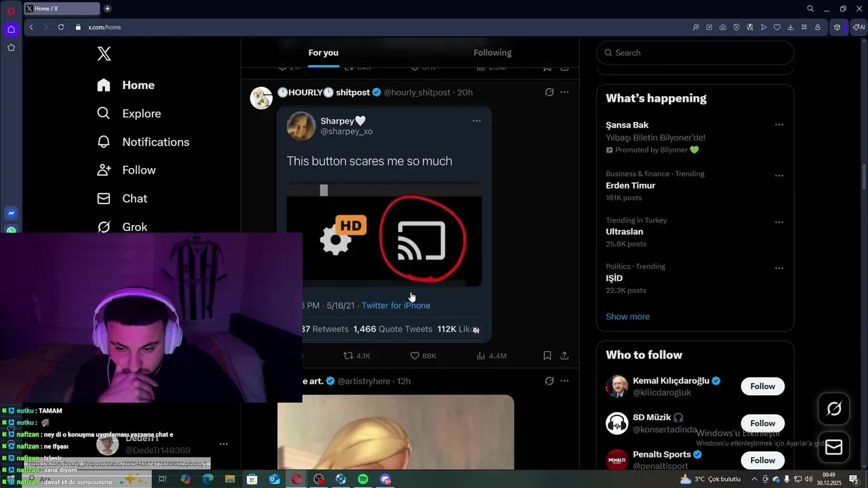This screenshot has width=868, height=488.
Task: Open the @artistryhere handle link
Action: pyautogui.click(x=364, y=382)
